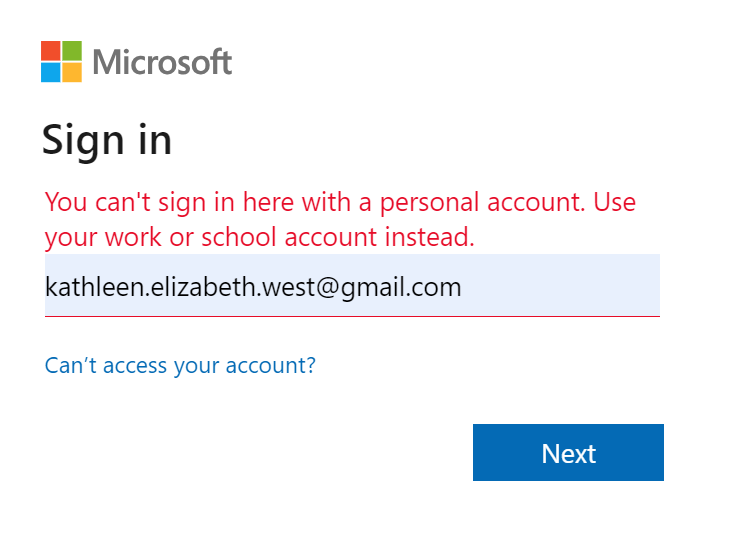Click the Sign in heading

pyautogui.click(x=107, y=140)
